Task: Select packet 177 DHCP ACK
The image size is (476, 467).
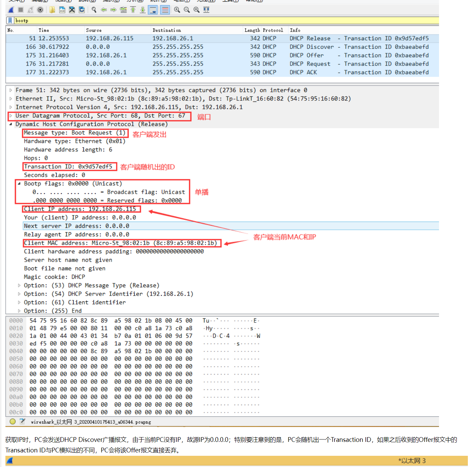Action: (x=222, y=72)
